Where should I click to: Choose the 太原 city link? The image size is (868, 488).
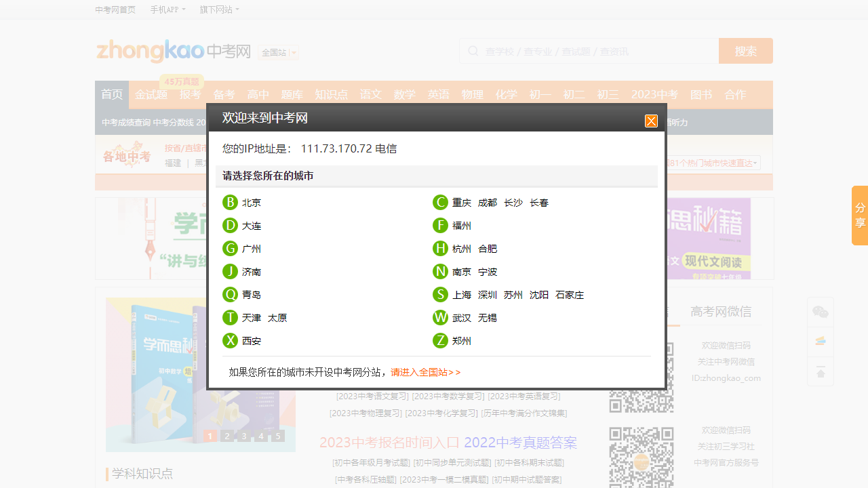[x=277, y=318]
